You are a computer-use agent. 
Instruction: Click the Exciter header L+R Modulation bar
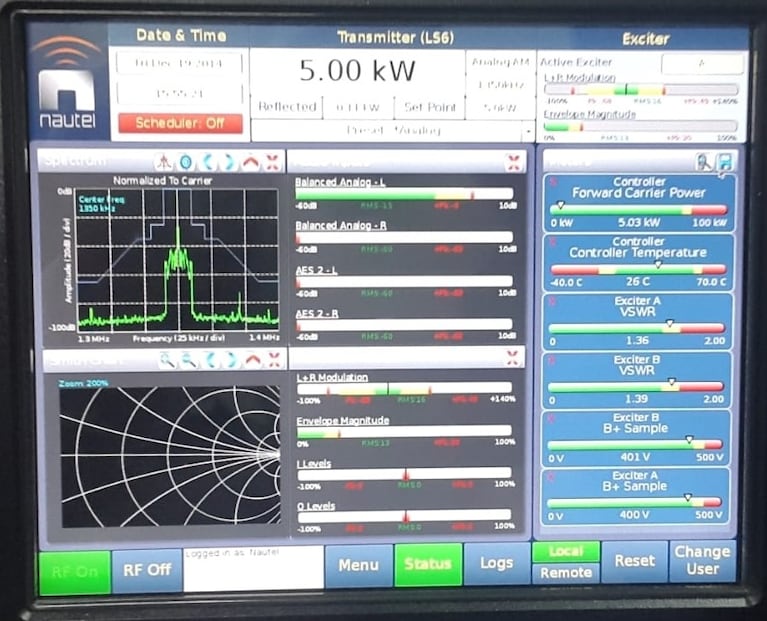tap(641, 90)
